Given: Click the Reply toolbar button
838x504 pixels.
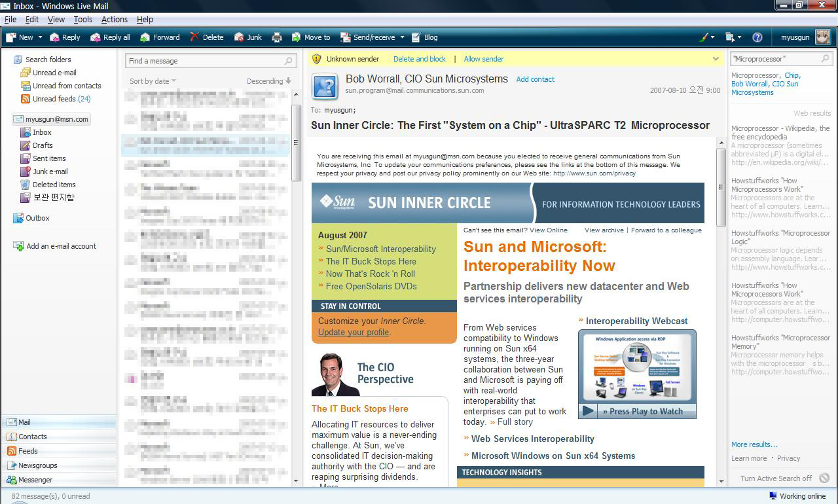Looking at the screenshot, I should tap(65, 37).
